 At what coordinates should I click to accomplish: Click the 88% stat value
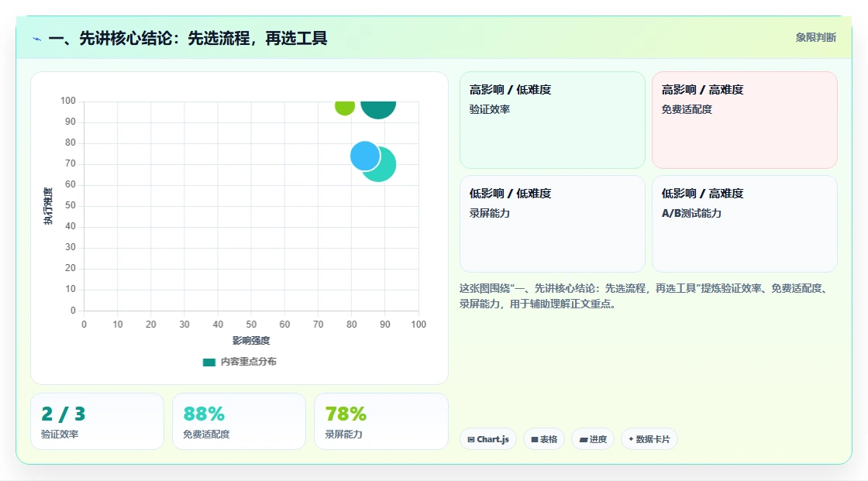(204, 414)
